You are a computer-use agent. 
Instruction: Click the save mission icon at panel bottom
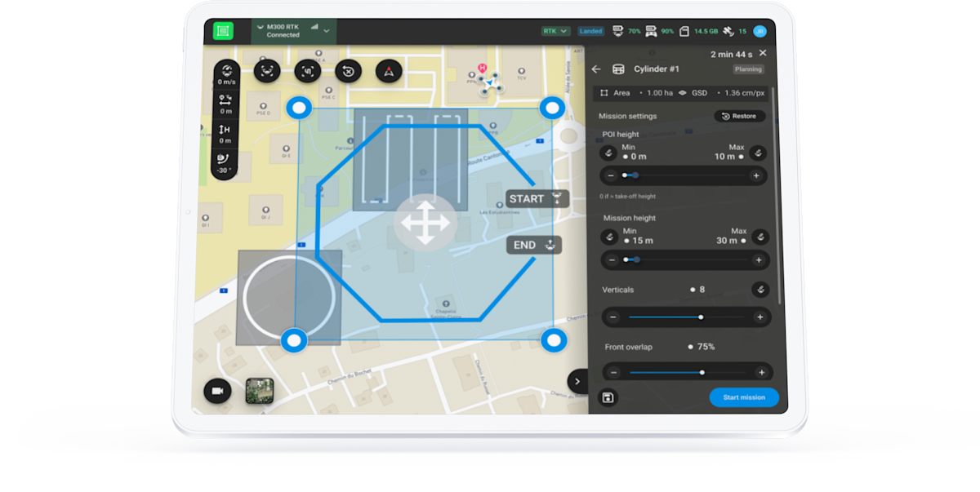pos(606,397)
